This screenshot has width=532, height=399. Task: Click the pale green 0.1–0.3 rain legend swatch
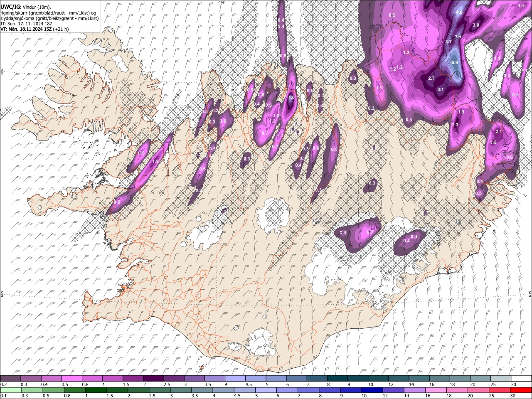(x=11, y=390)
